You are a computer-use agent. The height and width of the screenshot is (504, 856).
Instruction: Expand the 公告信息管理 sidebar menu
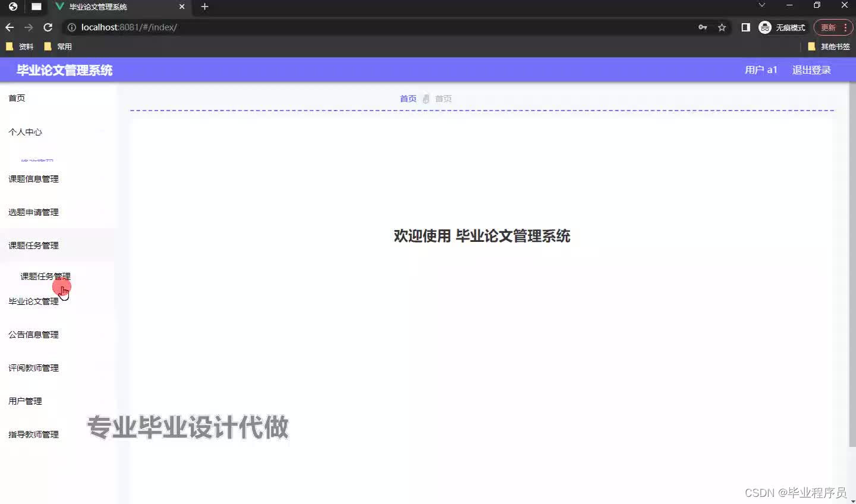(58, 335)
